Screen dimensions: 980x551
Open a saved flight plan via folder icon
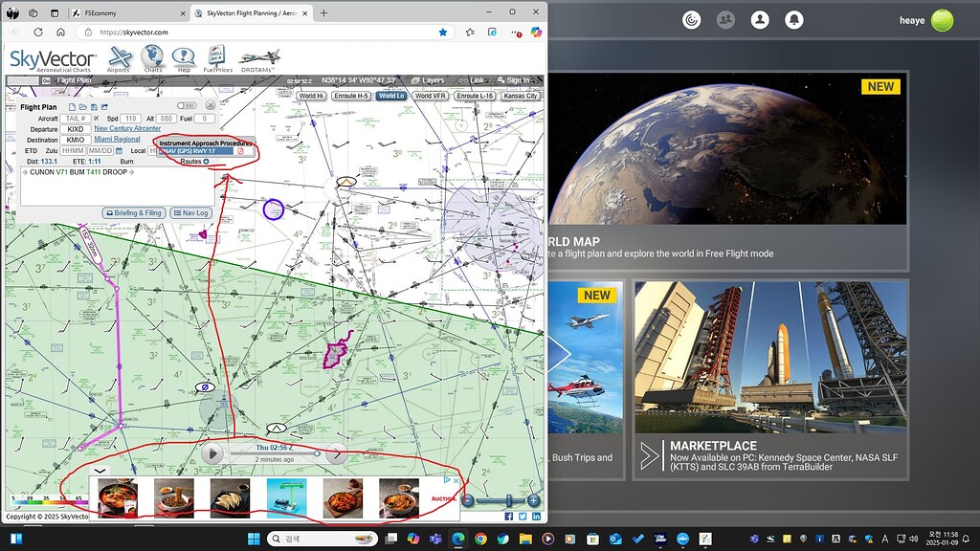[x=83, y=106]
